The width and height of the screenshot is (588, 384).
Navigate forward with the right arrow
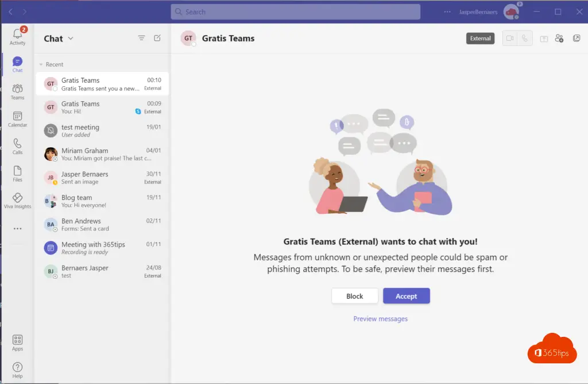pos(24,11)
